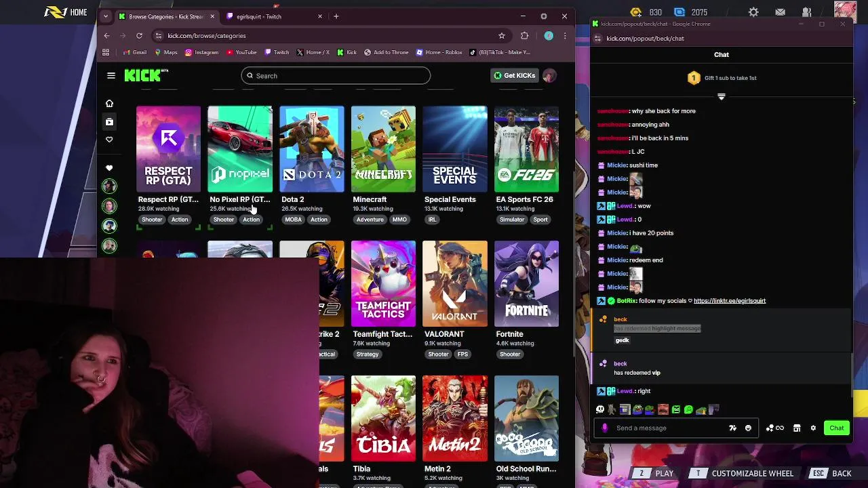Open the game friends icon
This screenshot has width=868, height=488.
tap(806, 12)
